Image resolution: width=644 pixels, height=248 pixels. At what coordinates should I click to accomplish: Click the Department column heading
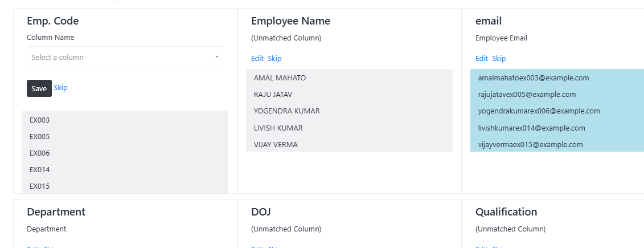(56, 212)
